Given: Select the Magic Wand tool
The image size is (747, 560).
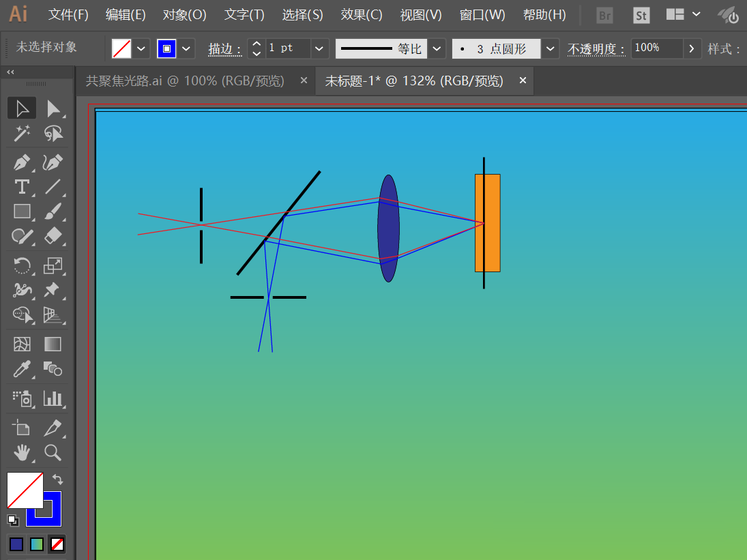Looking at the screenshot, I should (21, 133).
